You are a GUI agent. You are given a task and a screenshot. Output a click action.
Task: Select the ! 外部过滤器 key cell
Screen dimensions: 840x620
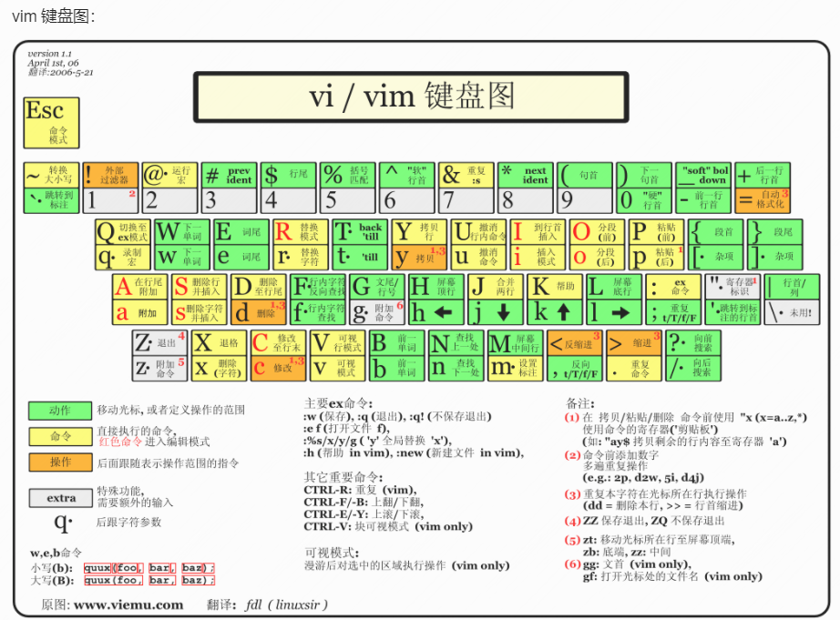point(110,175)
